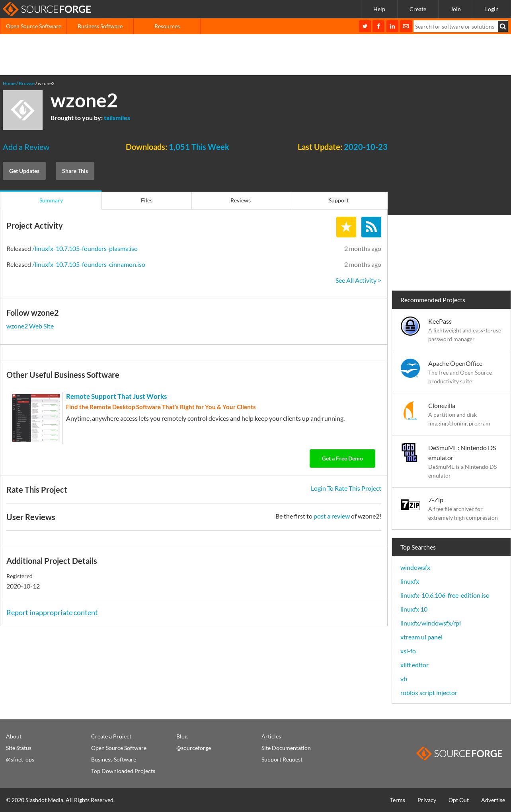This screenshot has height=812, width=511.
Task: Open the Help menu in header
Action: 379,9
